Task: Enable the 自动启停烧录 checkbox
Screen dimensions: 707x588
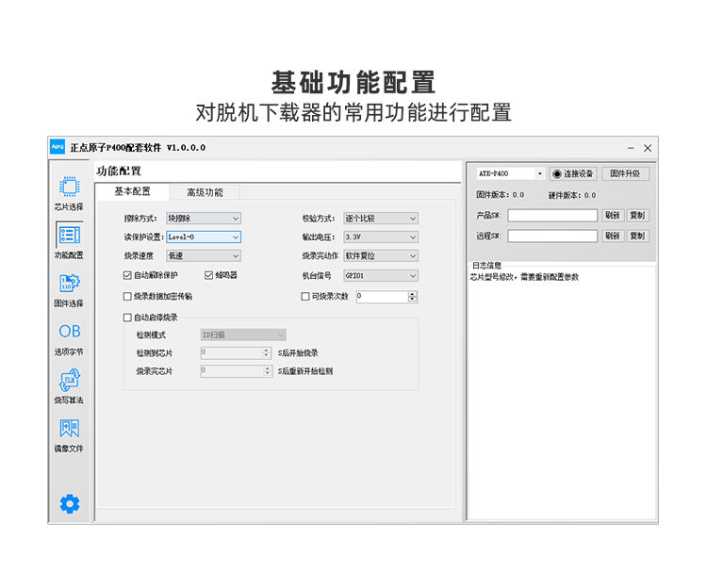Action: [127, 318]
